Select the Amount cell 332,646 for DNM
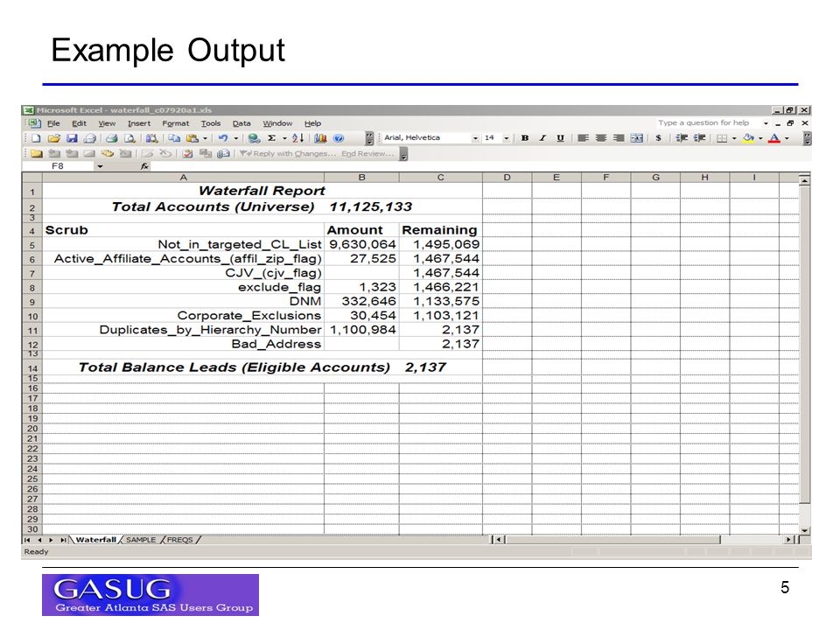Viewport: 840px width, 630px height. [361, 301]
